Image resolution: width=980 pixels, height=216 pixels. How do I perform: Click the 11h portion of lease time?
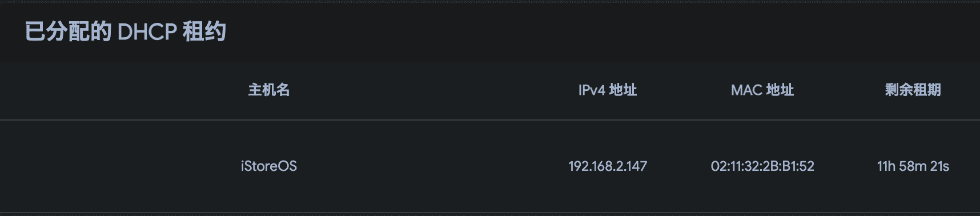click(886, 166)
